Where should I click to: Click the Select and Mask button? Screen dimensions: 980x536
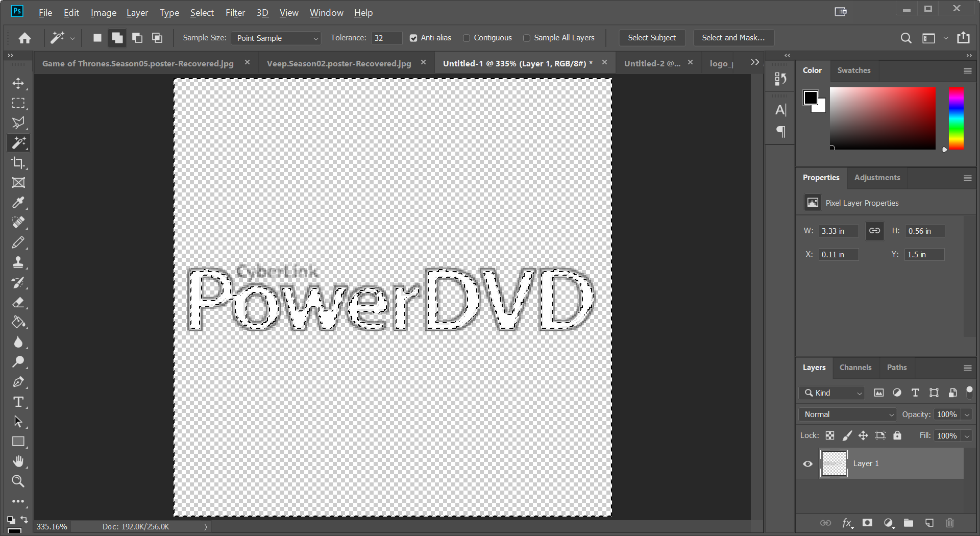[733, 38]
